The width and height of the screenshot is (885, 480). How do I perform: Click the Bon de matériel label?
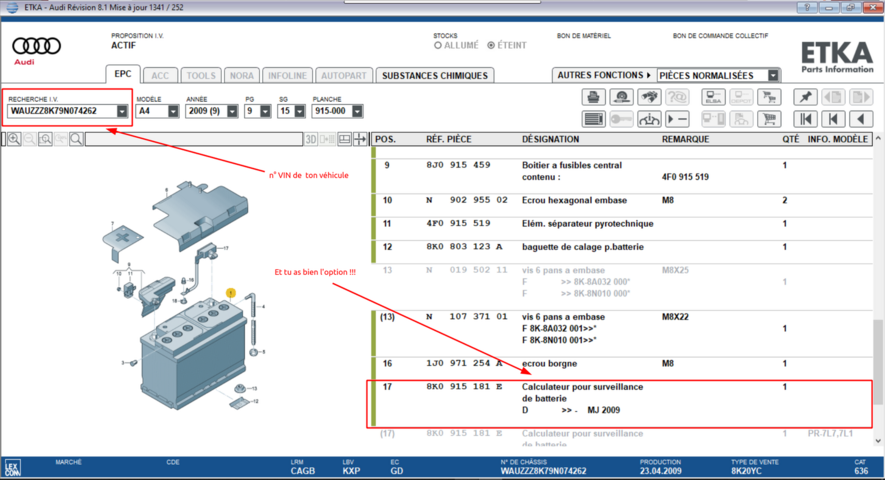point(584,36)
